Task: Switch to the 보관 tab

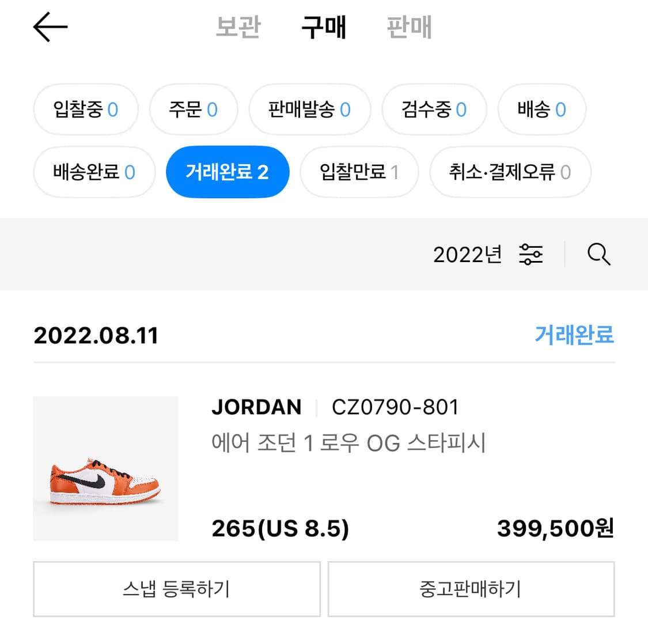Action: (238, 27)
